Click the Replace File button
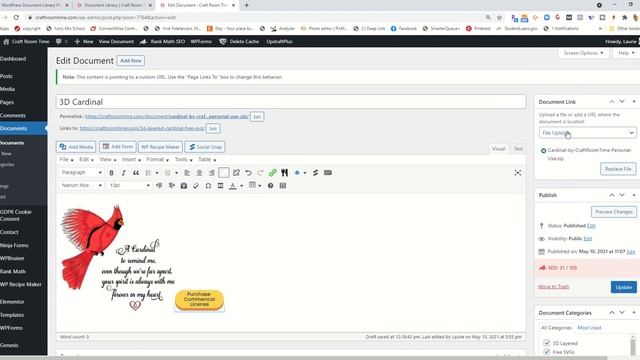Screen dimensions: 640x360 [618, 169]
